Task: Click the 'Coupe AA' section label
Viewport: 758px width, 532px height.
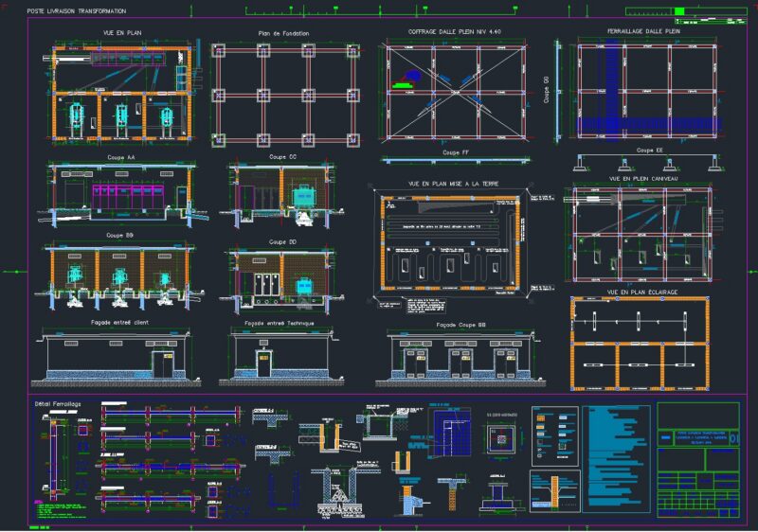Action: tap(121, 157)
